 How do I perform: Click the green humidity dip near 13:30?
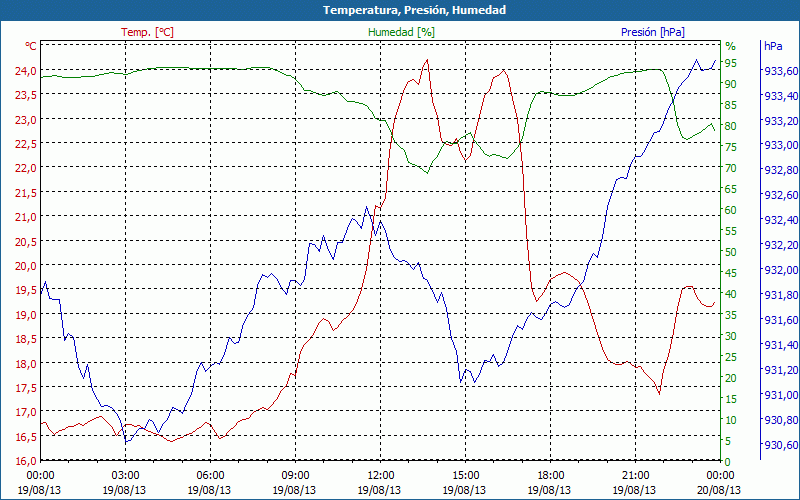pos(427,173)
